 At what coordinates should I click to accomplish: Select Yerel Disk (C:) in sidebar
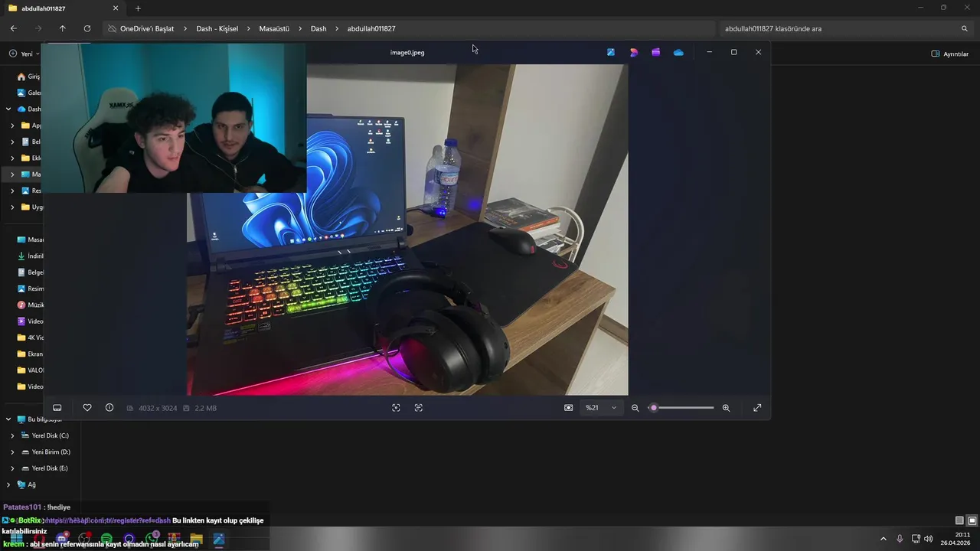44,435
